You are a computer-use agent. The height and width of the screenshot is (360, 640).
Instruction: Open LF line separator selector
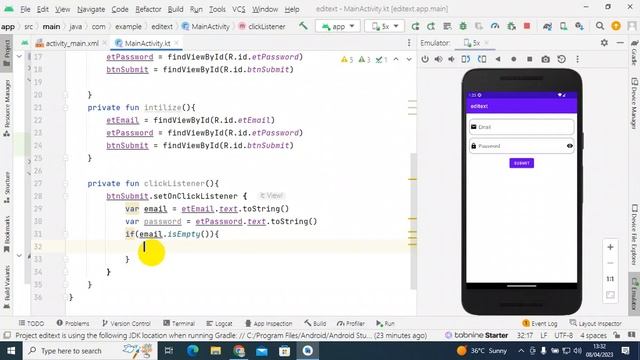543,335
